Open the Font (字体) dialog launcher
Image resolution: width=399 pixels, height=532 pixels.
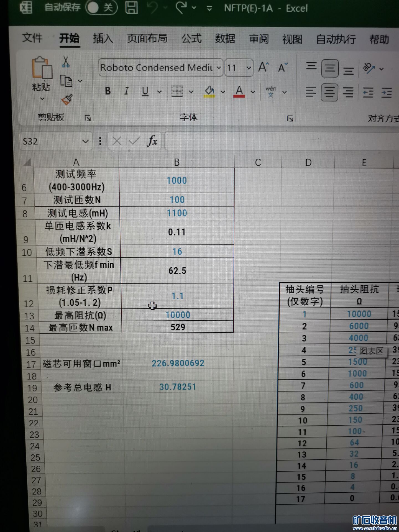tap(290, 119)
